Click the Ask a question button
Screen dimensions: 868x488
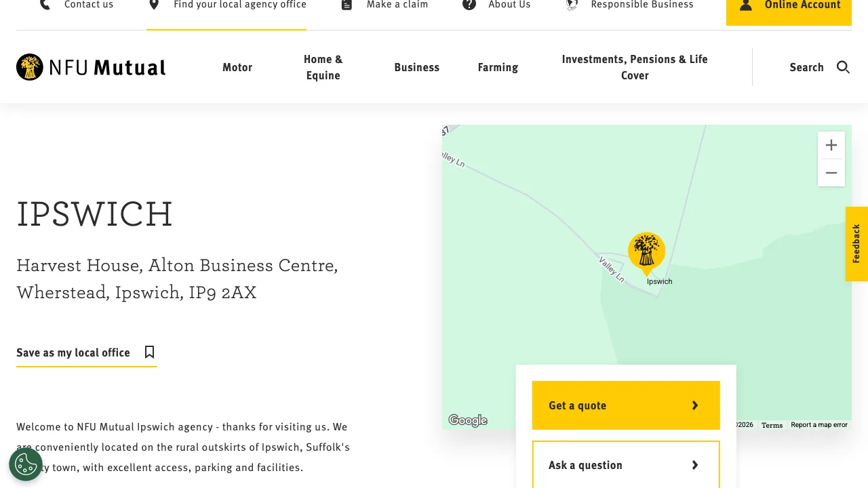625,465
